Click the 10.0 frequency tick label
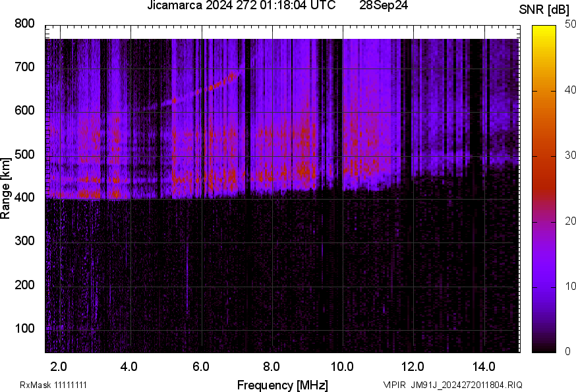The width and height of the screenshot is (576, 392). pos(341,366)
